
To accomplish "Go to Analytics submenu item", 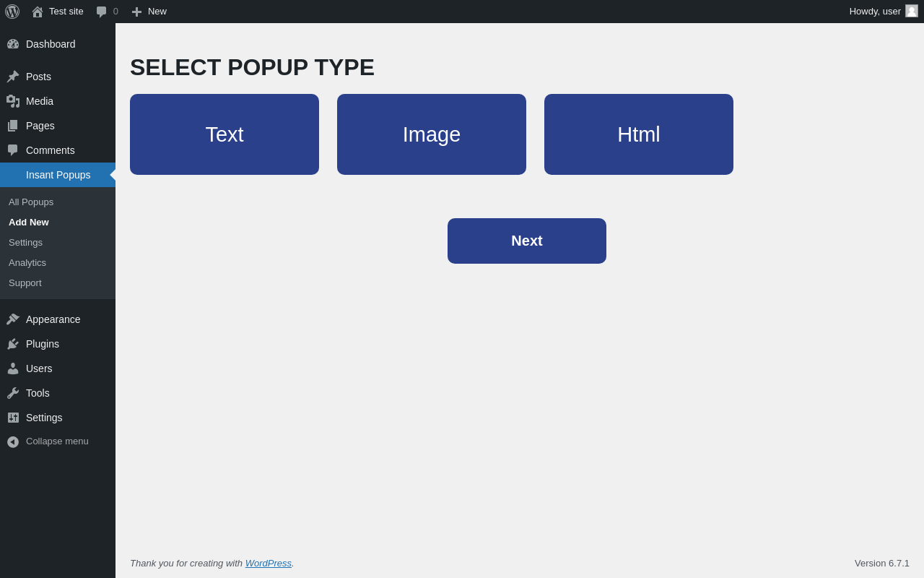I will [x=27, y=263].
